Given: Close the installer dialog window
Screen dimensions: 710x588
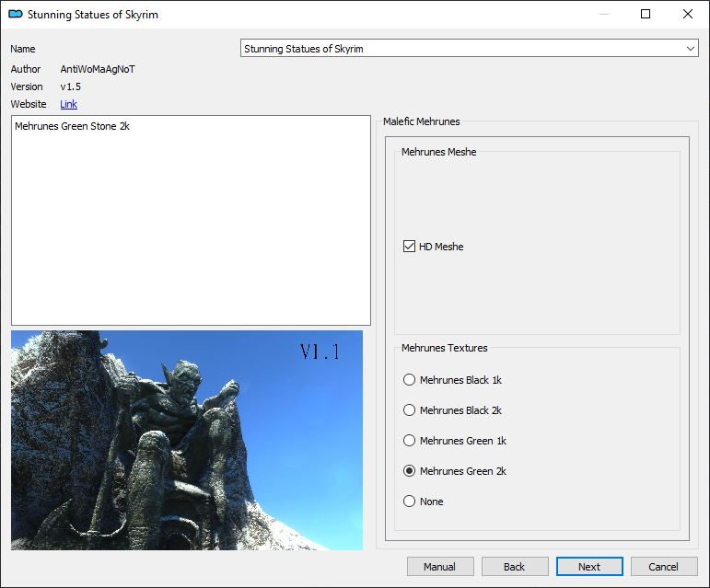Looking at the screenshot, I should (688, 15).
